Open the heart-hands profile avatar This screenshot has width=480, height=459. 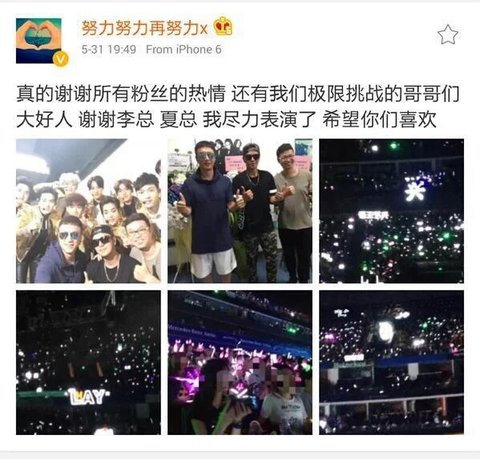coord(39,41)
